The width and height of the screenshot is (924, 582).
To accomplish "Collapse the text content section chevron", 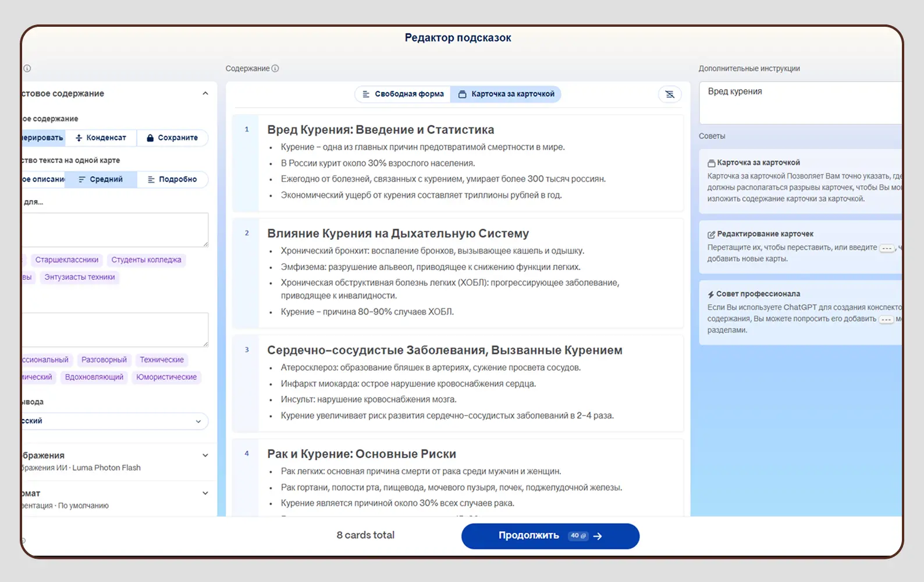I will click(x=205, y=94).
